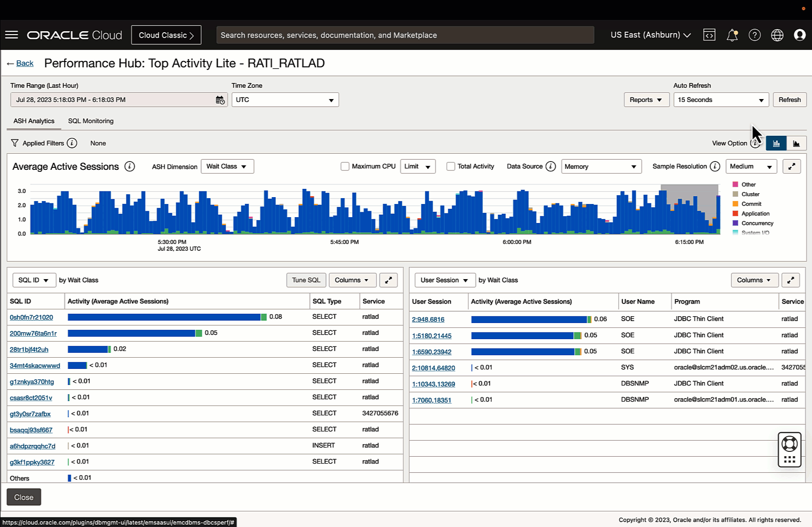Expand the Auto Refresh 15 Seconds dropdown

click(721, 100)
